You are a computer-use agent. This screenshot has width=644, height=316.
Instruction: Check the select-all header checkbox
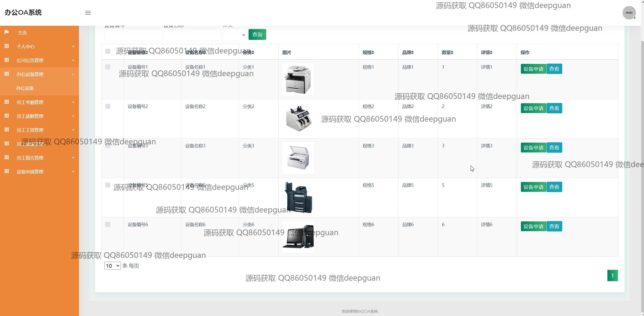pos(108,51)
